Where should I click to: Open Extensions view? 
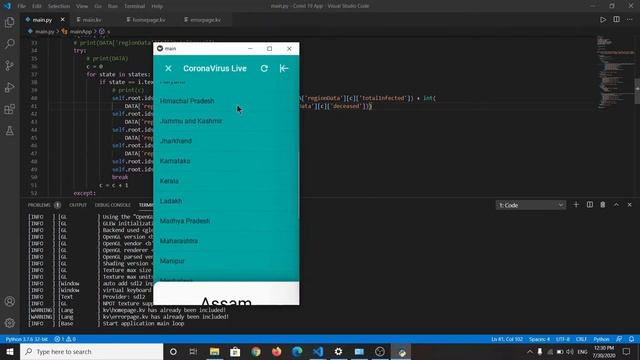(x=9, y=109)
